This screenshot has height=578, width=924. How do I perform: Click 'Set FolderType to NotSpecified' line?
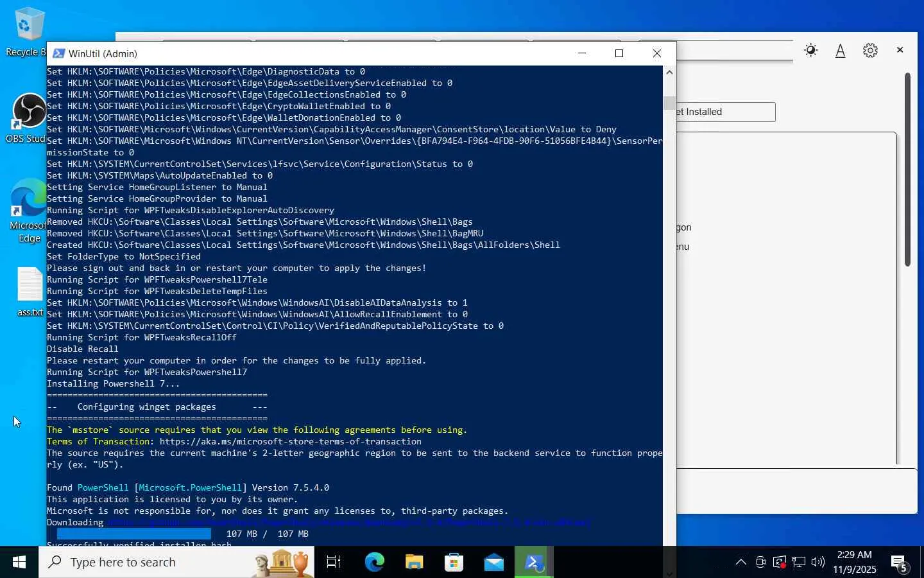124,256
